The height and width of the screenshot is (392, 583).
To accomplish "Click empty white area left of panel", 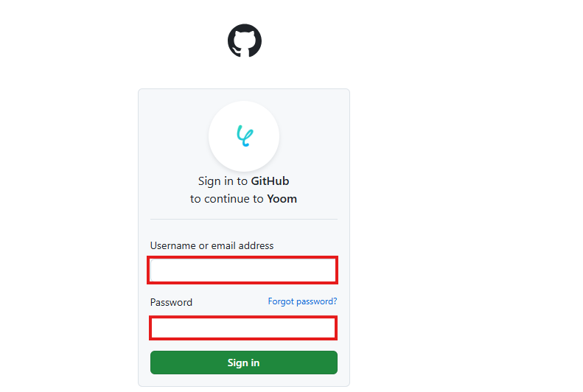I will (66, 221).
